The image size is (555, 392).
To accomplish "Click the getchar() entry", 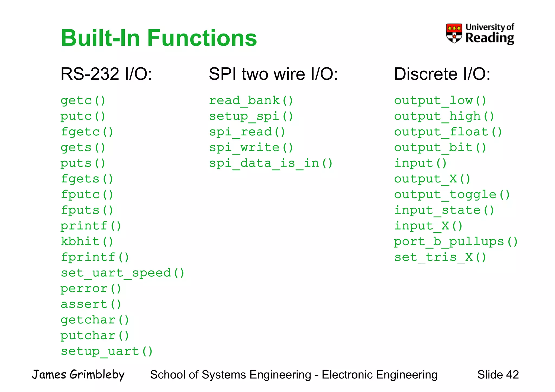I will click(95, 320).
